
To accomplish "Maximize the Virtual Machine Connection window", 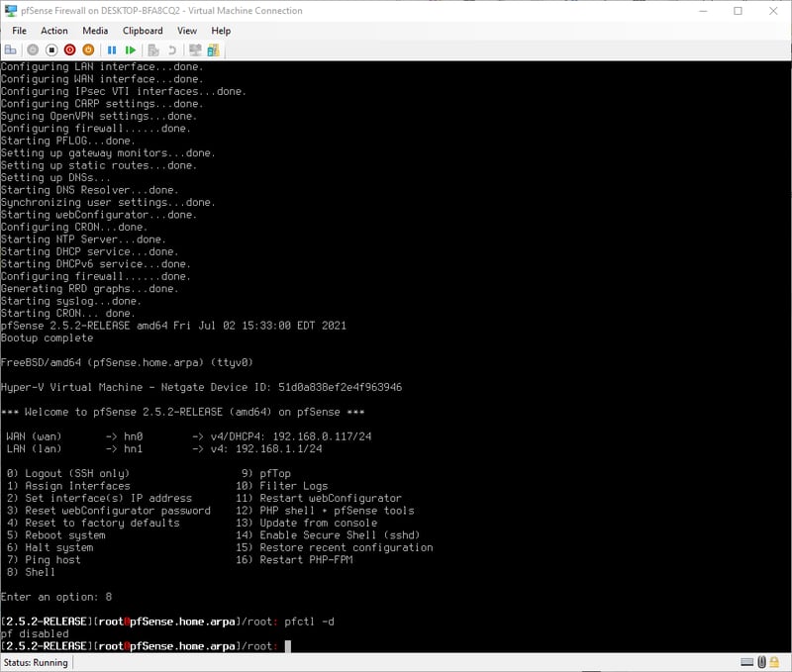I will [x=738, y=11].
